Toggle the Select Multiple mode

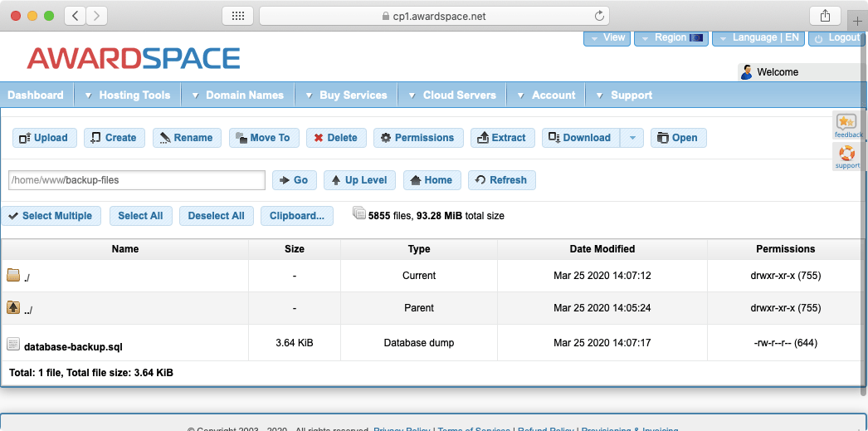coord(51,216)
